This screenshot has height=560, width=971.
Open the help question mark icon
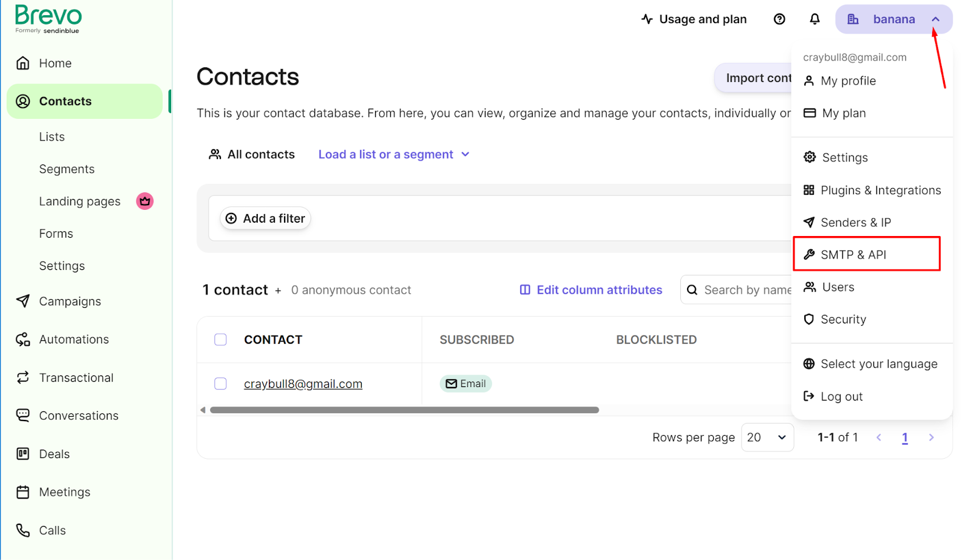pyautogui.click(x=779, y=19)
